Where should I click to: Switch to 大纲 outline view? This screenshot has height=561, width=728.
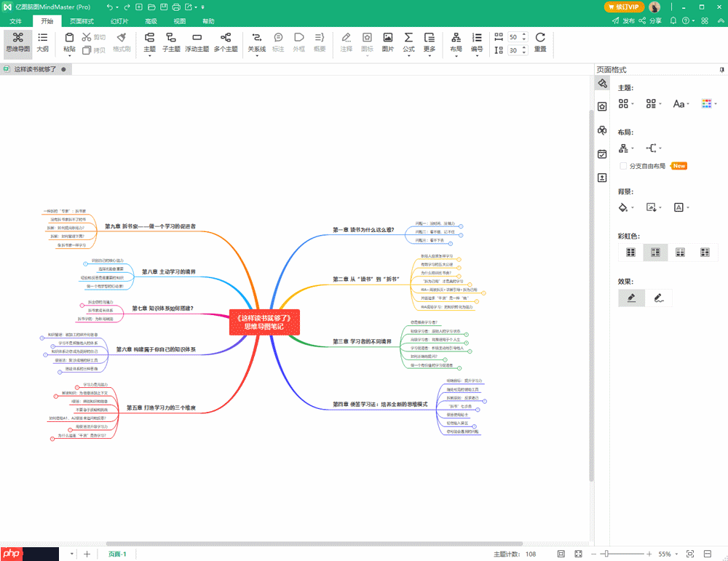coord(43,43)
